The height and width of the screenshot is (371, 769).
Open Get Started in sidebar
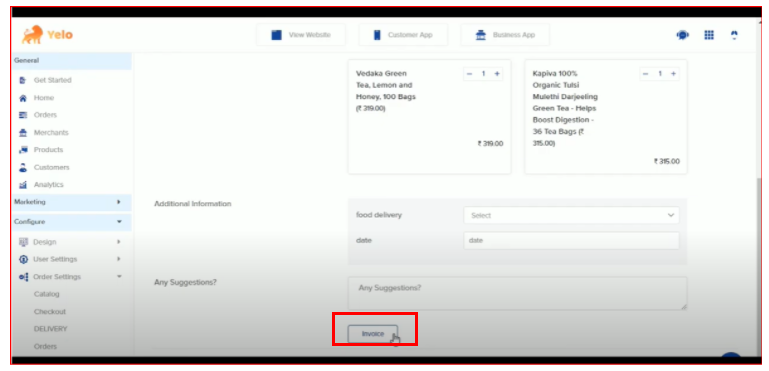52,80
